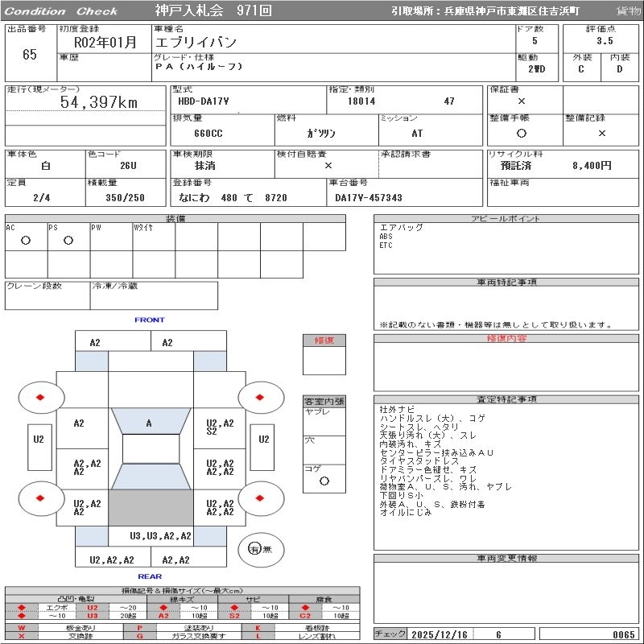The image size is (644, 644).
Task: Click the U2 legend code in damage key
Action: coord(92,608)
